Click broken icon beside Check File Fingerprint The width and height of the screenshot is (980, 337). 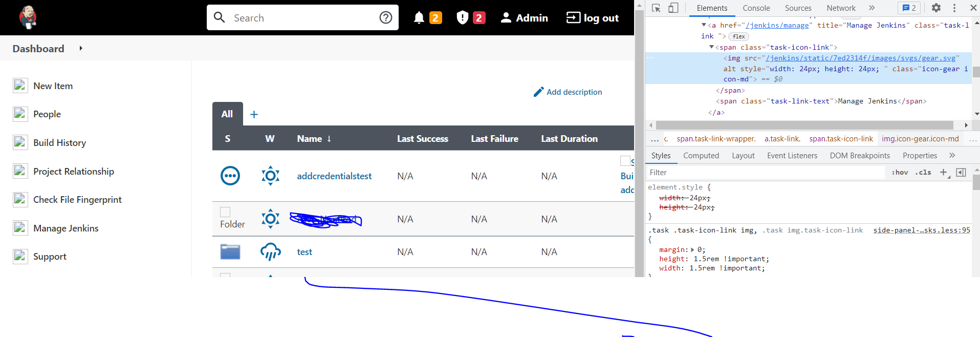click(x=20, y=199)
